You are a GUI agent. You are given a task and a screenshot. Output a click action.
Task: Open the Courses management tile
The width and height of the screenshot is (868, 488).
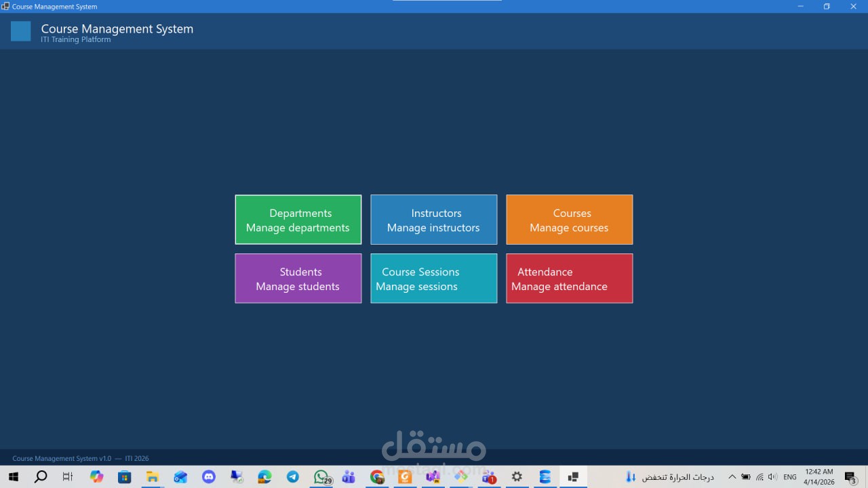(x=569, y=219)
